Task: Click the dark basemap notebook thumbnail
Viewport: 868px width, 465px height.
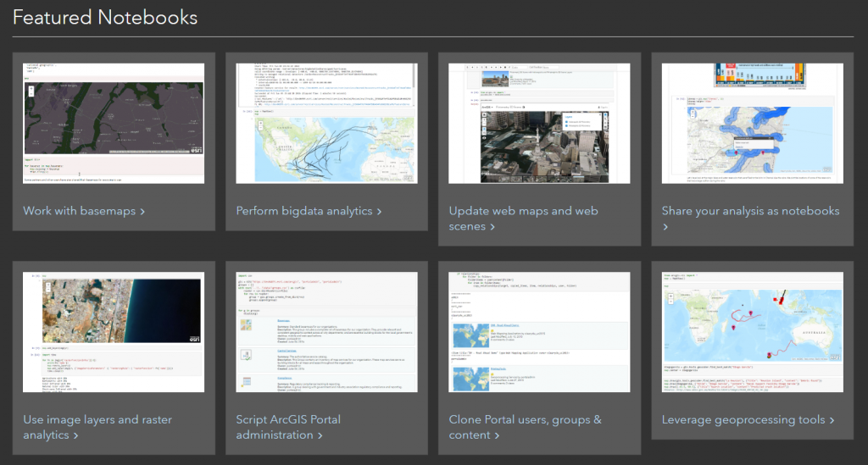Action: coord(114,124)
